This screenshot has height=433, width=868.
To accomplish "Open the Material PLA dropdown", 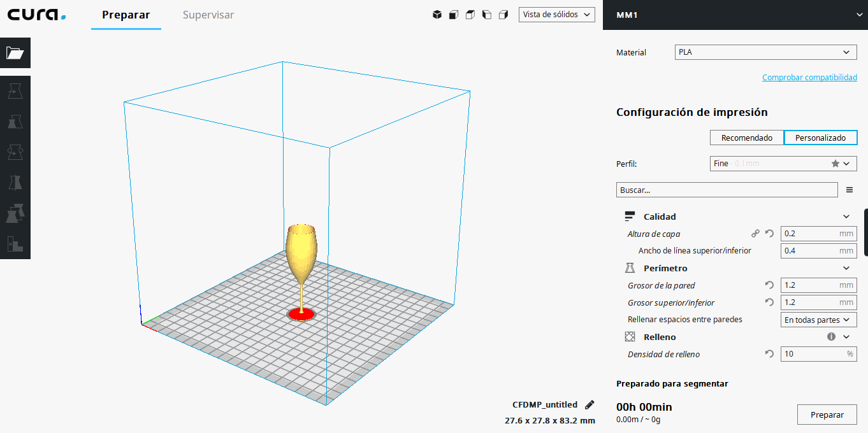I will (x=765, y=52).
